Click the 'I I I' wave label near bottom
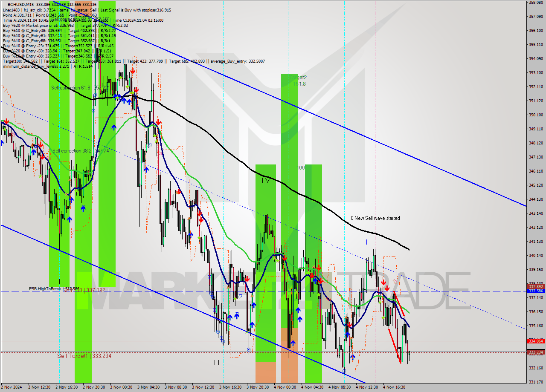 tap(214, 363)
